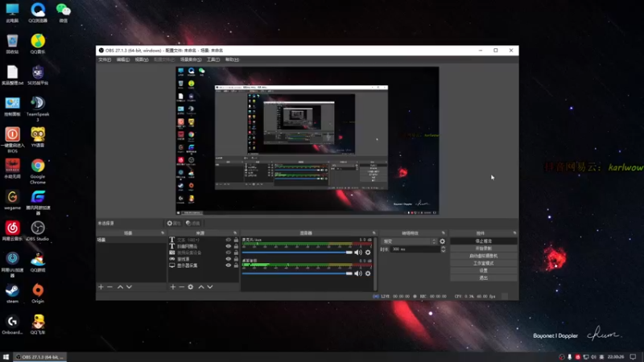The width and height of the screenshot is (644, 362).
Task: Click the Windows Start button
Action: [x=6, y=357]
